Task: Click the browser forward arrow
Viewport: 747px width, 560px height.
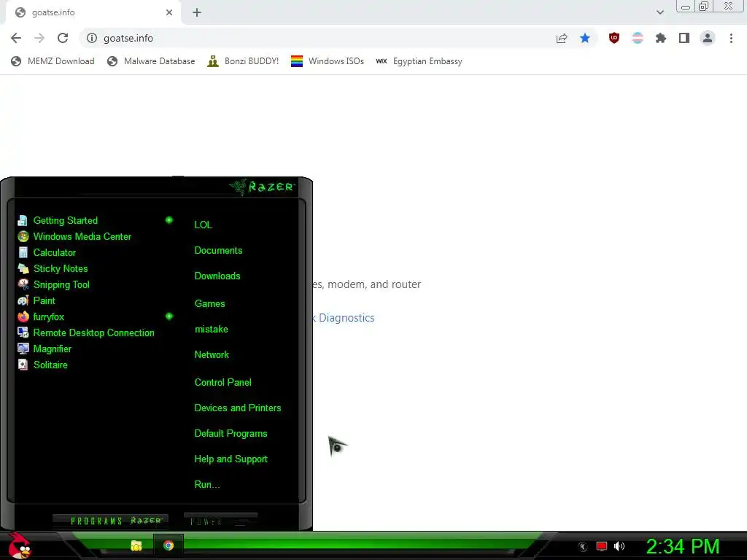Action: click(x=39, y=38)
